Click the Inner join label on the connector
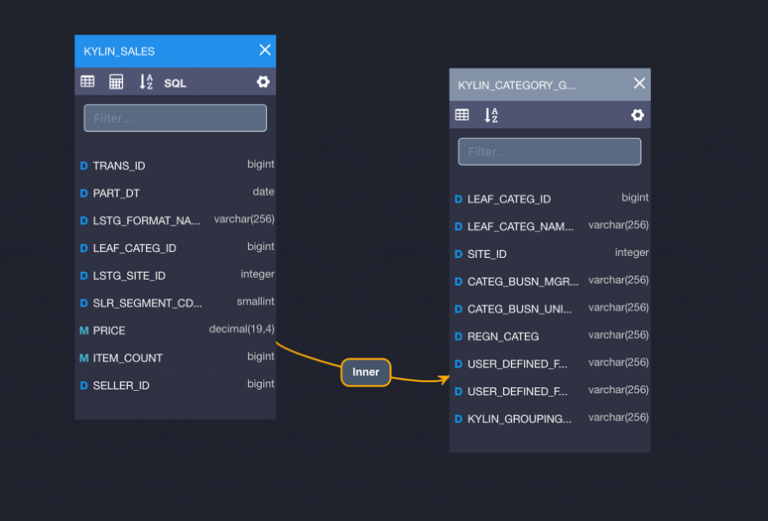Image resolution: width=768 pixels, height=521 pixels. point(366,372)
